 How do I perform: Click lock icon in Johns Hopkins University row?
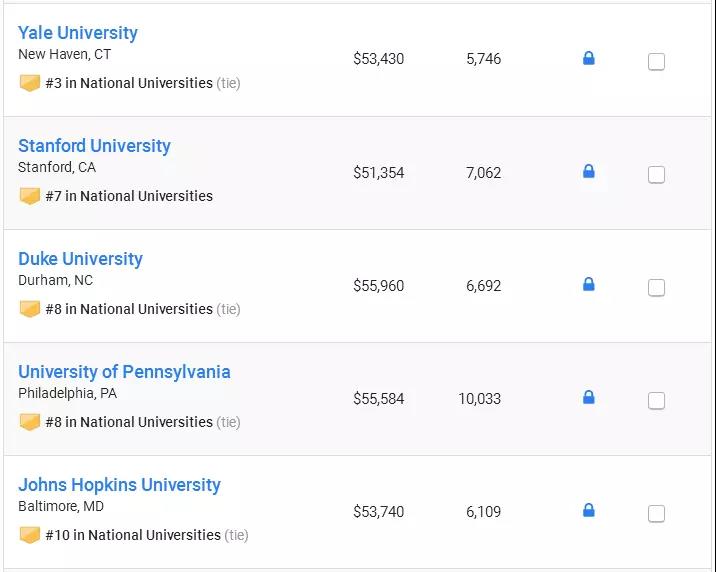588,510
